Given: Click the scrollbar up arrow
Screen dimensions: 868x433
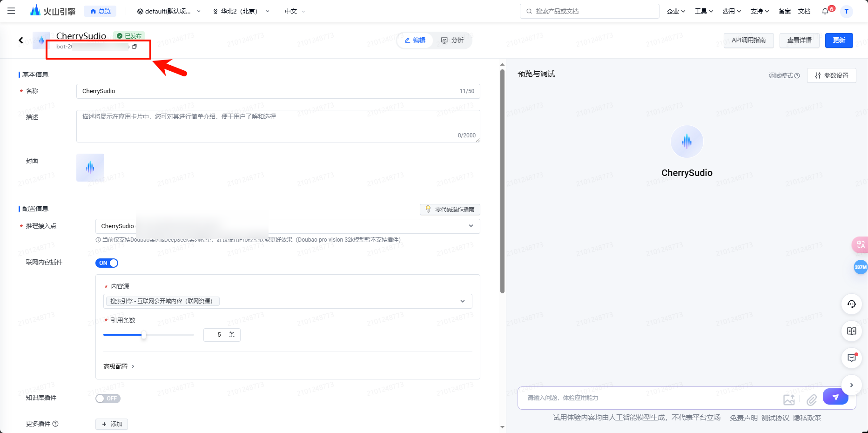Looking at the screenshot, I should 502,65.
